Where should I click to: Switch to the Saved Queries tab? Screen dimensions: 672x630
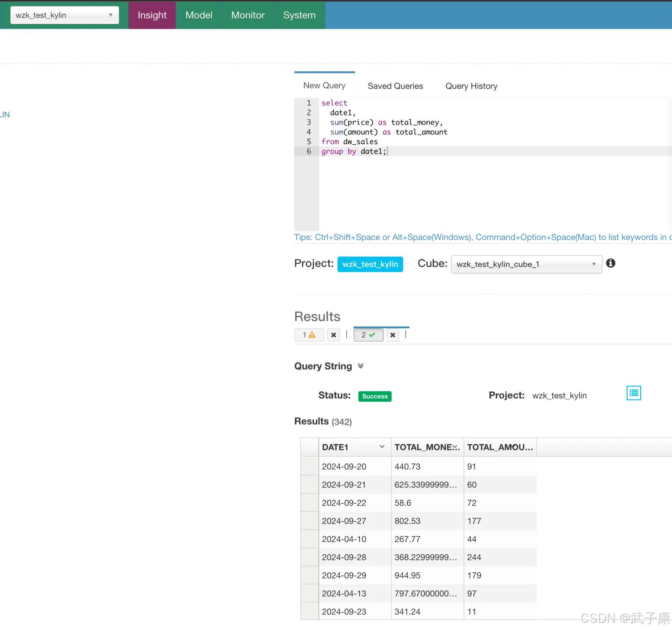[395, 86]
